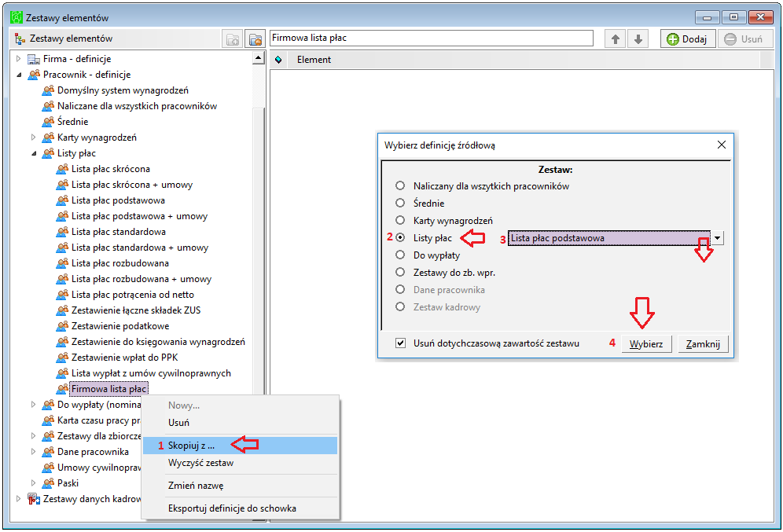783x532 pixels.
Task: Click the move element down arrow icon
Action: pos(638,39)
